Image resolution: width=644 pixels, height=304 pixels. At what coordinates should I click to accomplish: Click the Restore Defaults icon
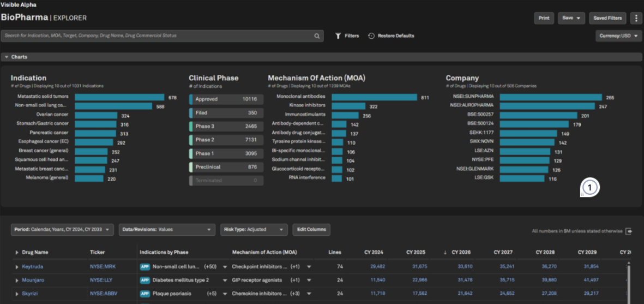tap(371, 36)
